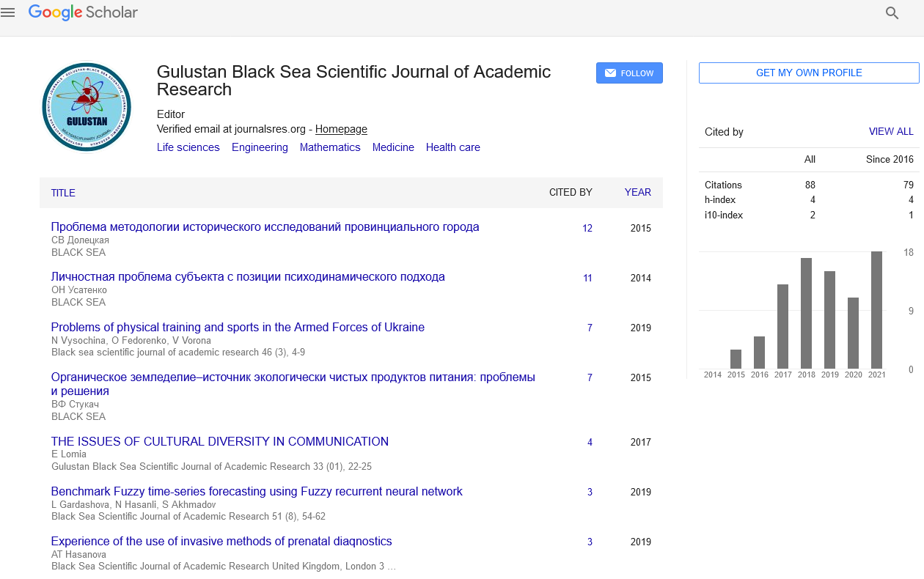Open the Cultural Diversity in Communication article
This screenshot has width=924, height=579.
point(220,442)
